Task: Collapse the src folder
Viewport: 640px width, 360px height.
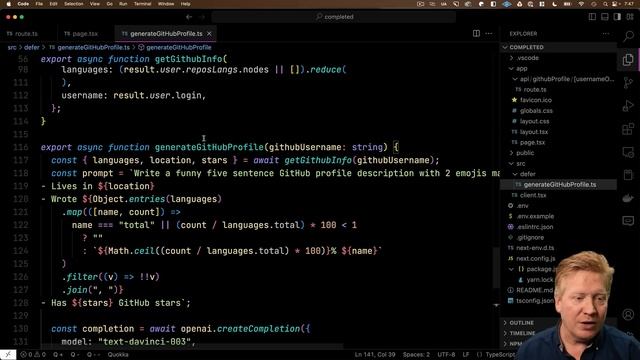Action: coord(559,164)
